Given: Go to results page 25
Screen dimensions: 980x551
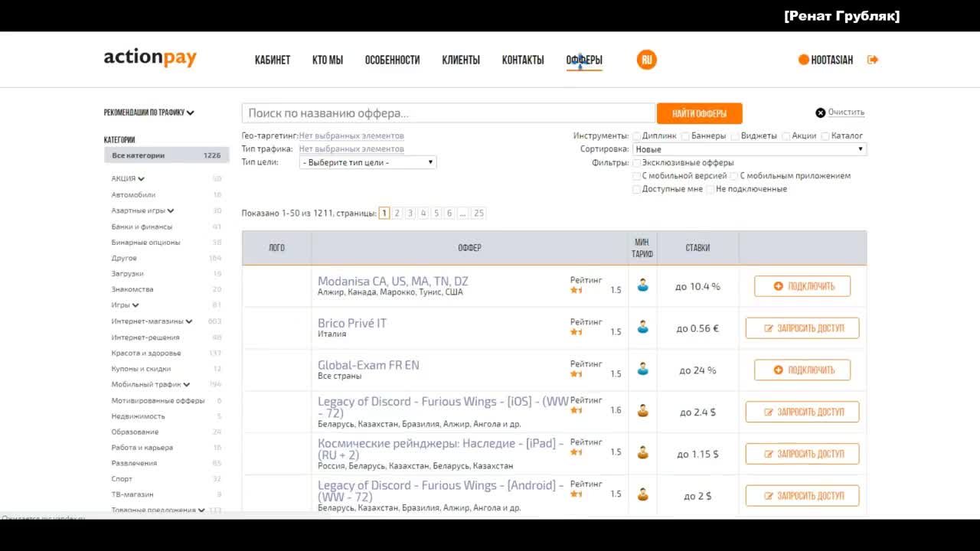Looking at the screenshot, I should [479, 214].
